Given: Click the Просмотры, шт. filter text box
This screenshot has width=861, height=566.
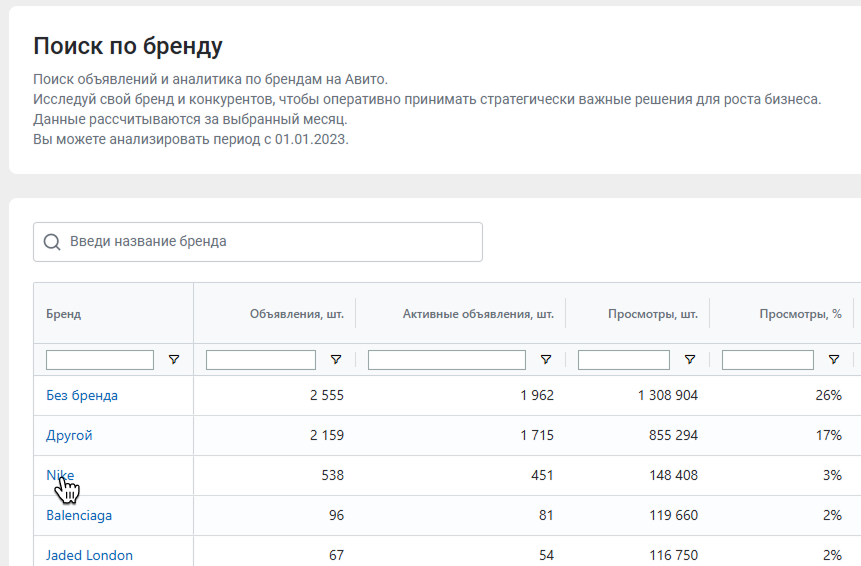Looking at the screenshot, I should pyautogui.click(x=624, y=360).
